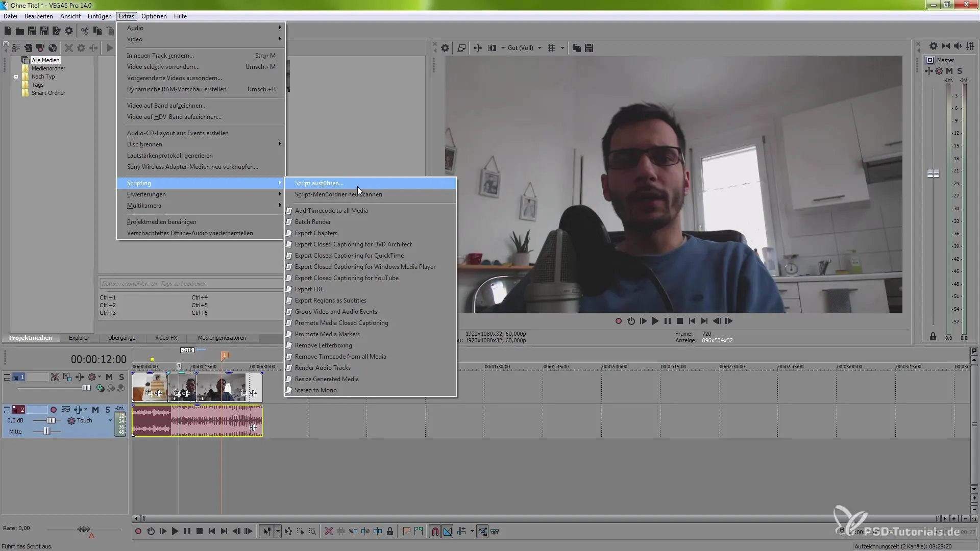Screen dimensions: 980x551
Task: Select Script ausführen... menu item
Action: point(370,183)
